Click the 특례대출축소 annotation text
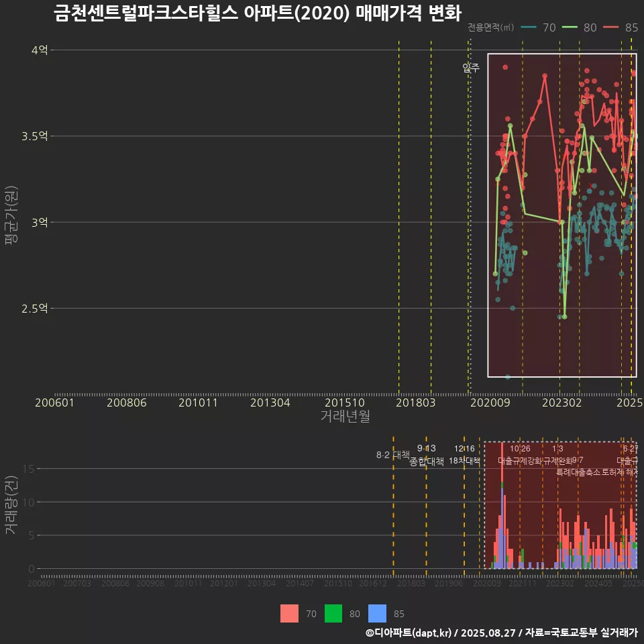Screen dimensions: 644x644 click(x=578, y=472)
